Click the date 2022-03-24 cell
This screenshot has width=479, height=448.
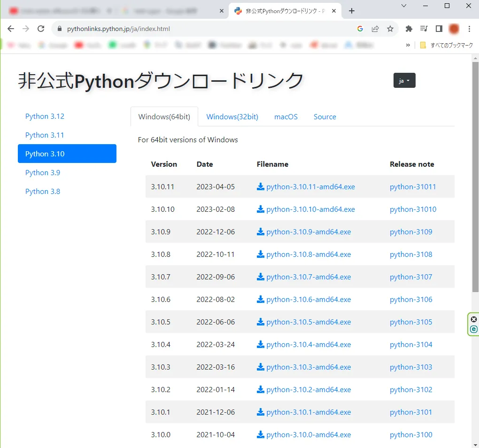[216, 345]
